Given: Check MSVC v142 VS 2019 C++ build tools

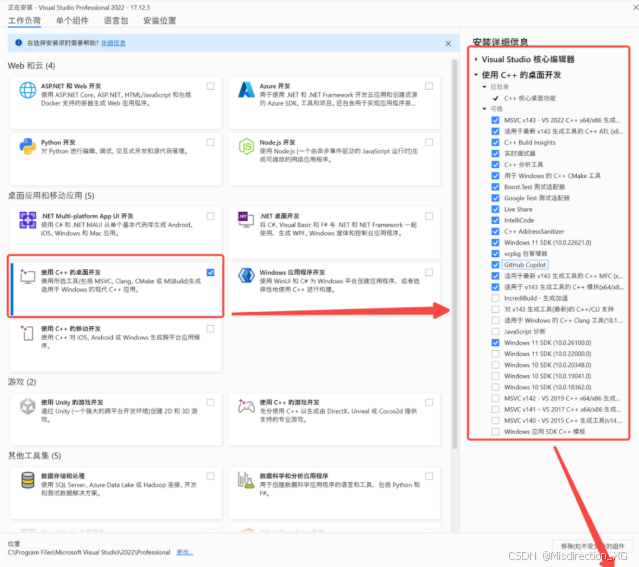Looking at the screenshot, I should pyautogui.click(x=495, y=398).
